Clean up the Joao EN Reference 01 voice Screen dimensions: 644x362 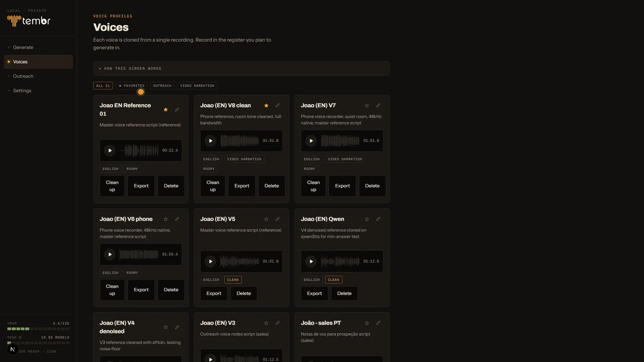click(112, 186)
